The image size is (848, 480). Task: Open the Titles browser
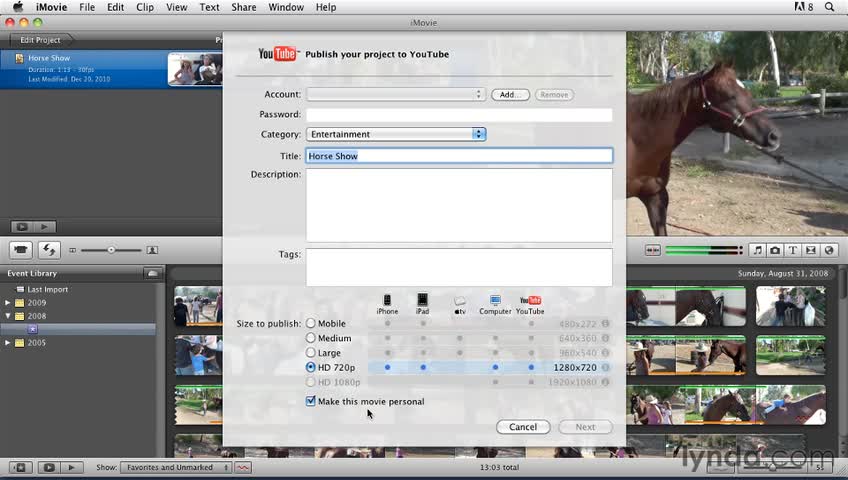coord(793,250)
